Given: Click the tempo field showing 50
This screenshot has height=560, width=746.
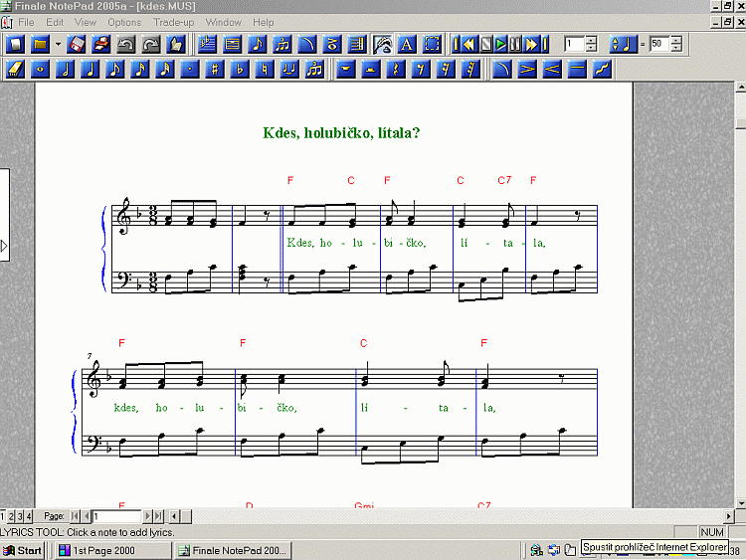Looking at the screenshot, I should 659,44.
